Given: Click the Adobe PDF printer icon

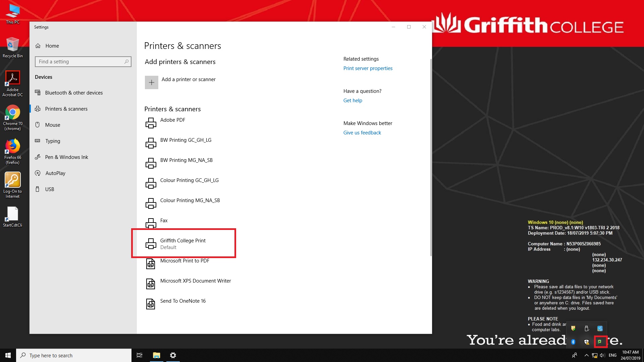Looking at the screenshot, I should [x=151, y=123].
